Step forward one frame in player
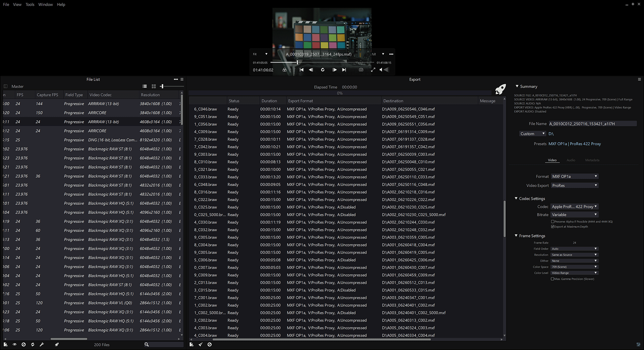 (x=334, y=70)
